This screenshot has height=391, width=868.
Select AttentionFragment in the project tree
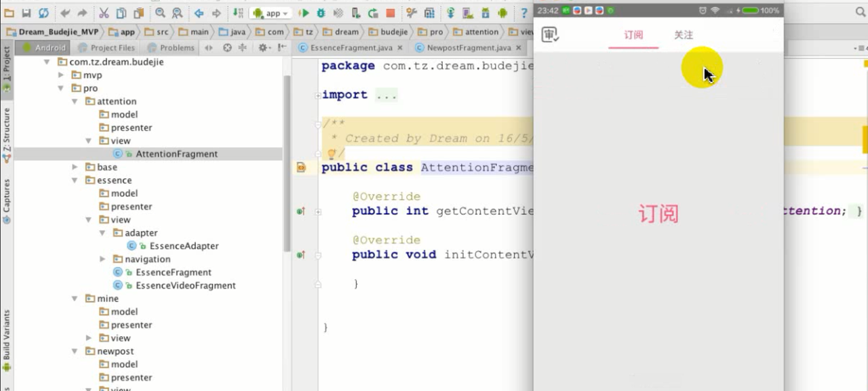click(176, 154)
